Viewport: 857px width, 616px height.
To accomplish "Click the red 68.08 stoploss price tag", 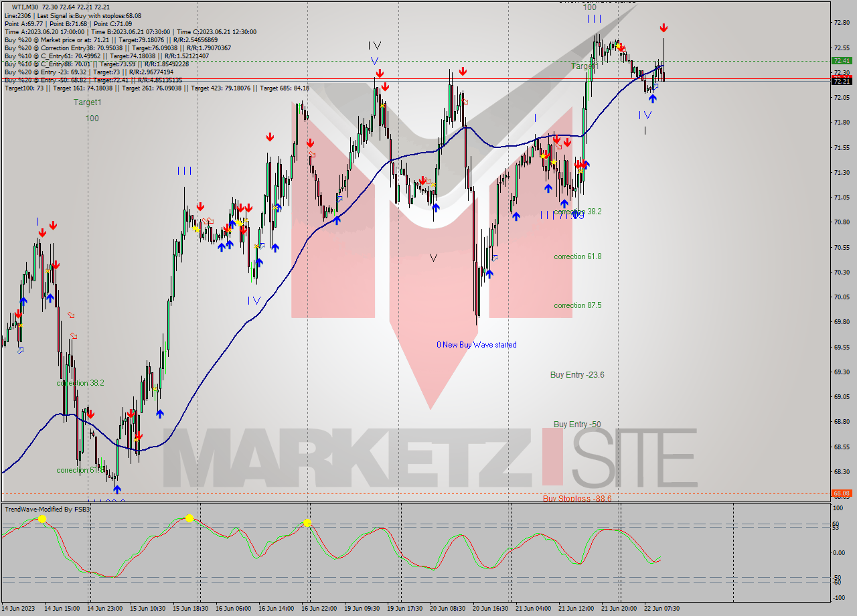I will (842, 493).
